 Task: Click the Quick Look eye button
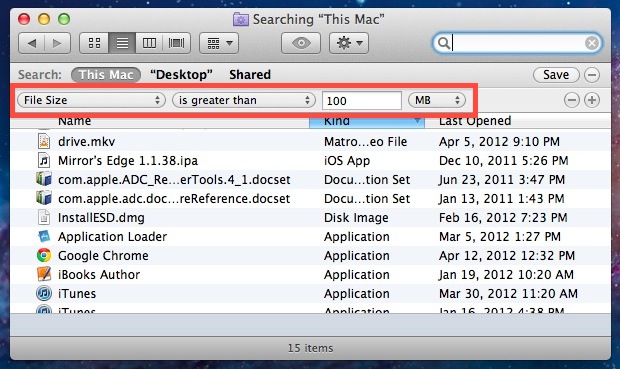click(301, 43)
